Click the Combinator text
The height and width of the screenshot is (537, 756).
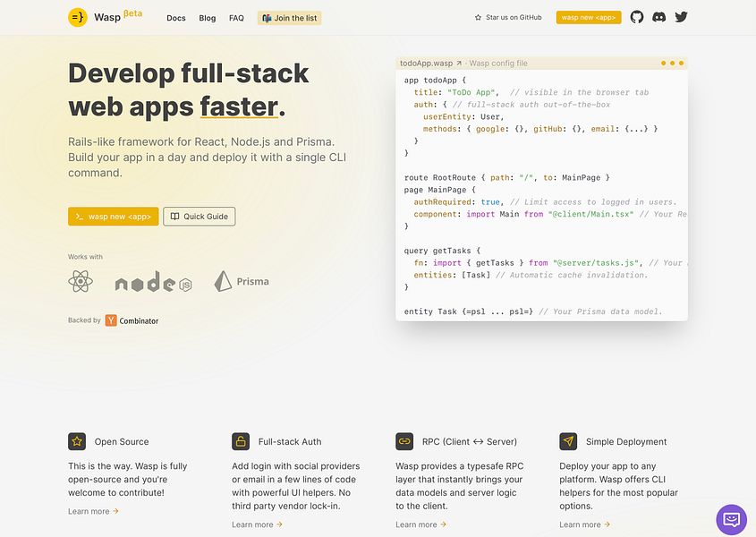(x=139, y=320)
